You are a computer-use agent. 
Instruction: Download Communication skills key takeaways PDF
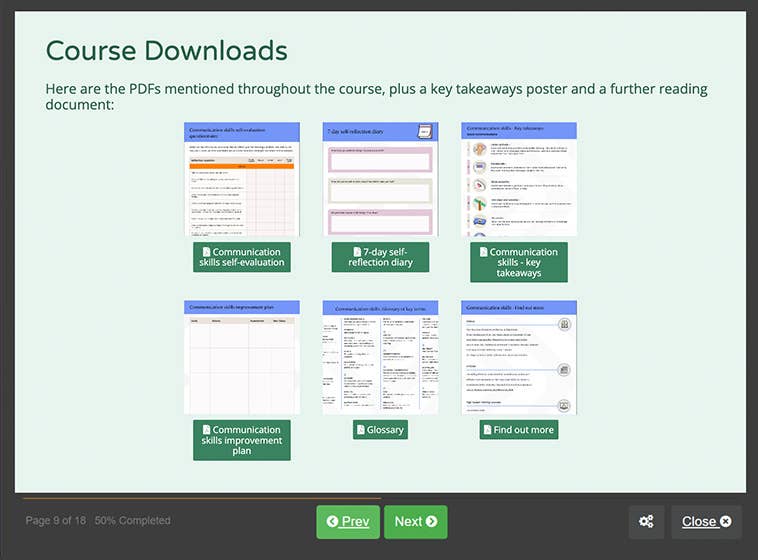pos(518,262)
